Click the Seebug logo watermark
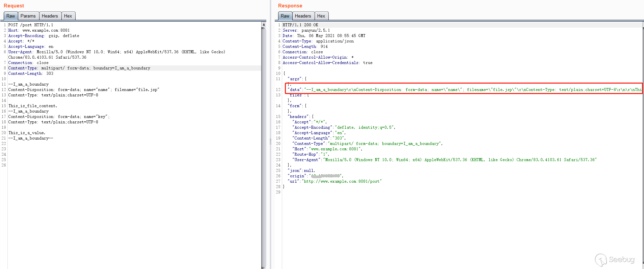This screenshot has height=269, width=644. 615,260
